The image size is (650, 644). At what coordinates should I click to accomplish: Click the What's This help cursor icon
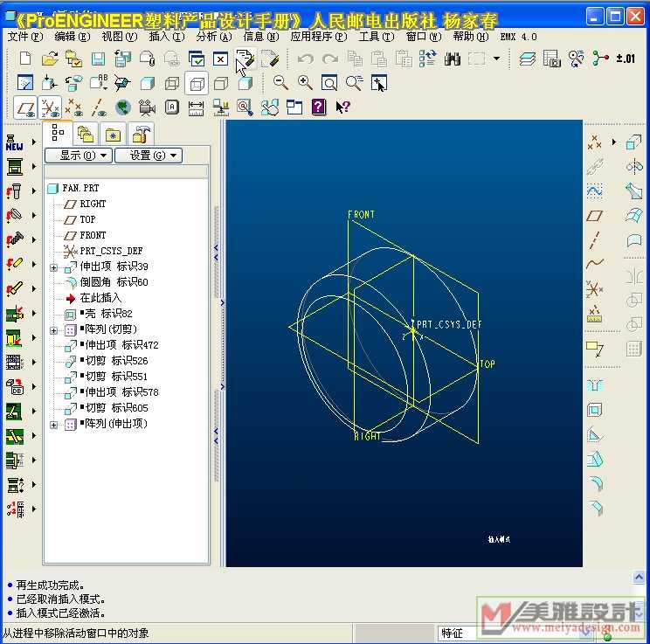point(342,107)
